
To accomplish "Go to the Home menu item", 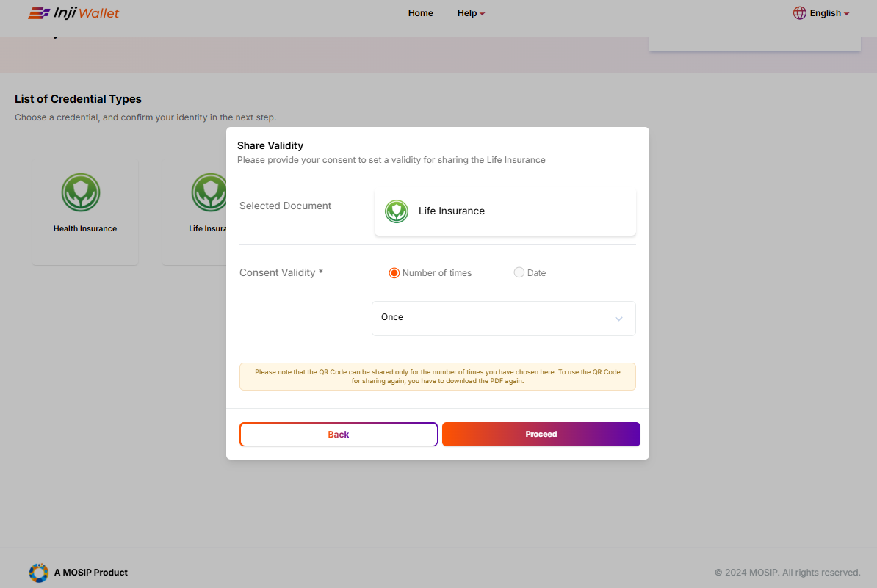I will [421, 13].
